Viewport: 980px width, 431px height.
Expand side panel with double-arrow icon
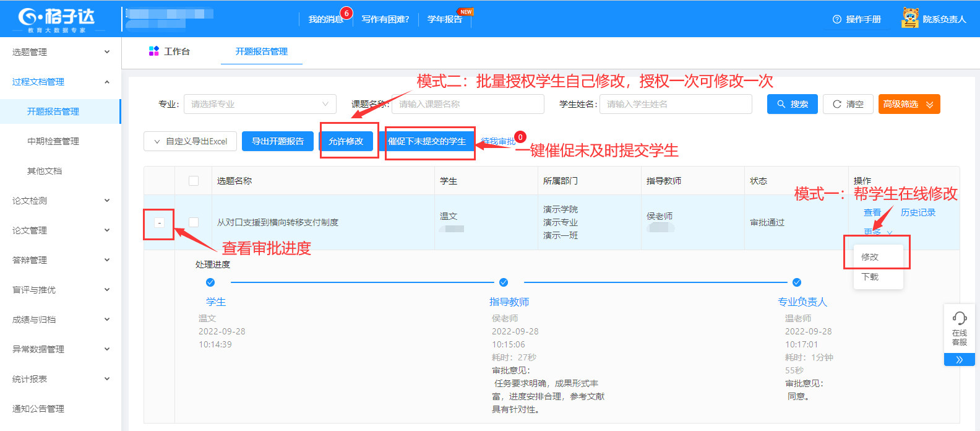tap(959, 360)
